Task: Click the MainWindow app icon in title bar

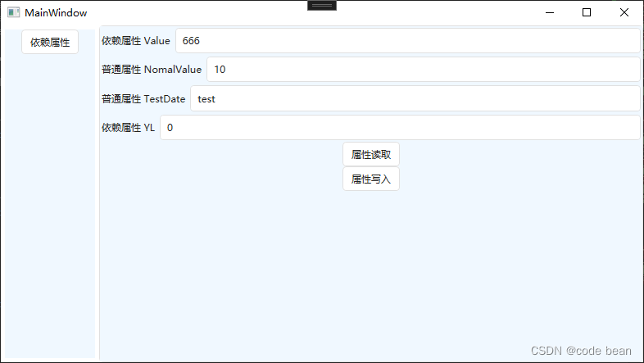Action: coord(14,13)
